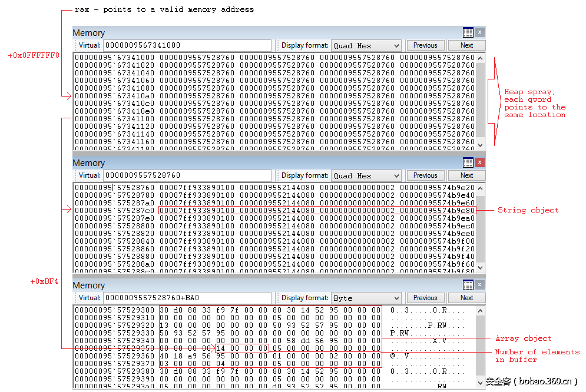Expand Quad Hex dropdown for address 0000009567341000
Viewport: 586px width, 392px height.
[x=396, y=45]
